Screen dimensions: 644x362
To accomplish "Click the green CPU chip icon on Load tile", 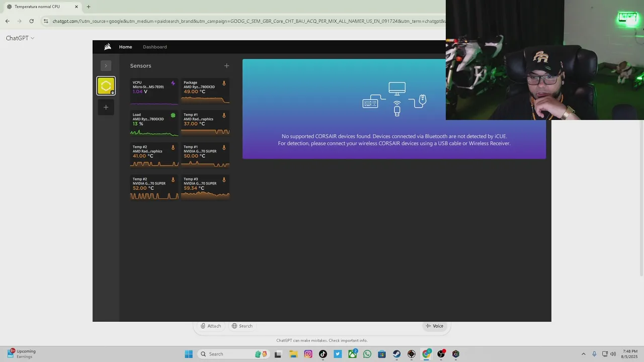I will pyautogui.click(x=173, y=115).
